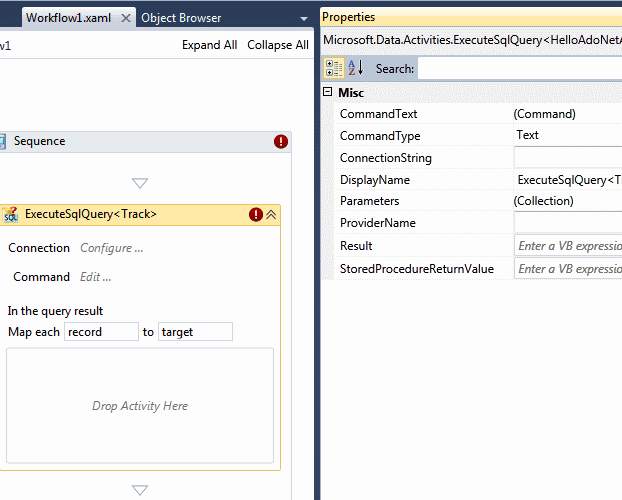622x500 pixels.
Task: Click the ExecuteSqlQuery SQL activity icon
Action: 10,215
